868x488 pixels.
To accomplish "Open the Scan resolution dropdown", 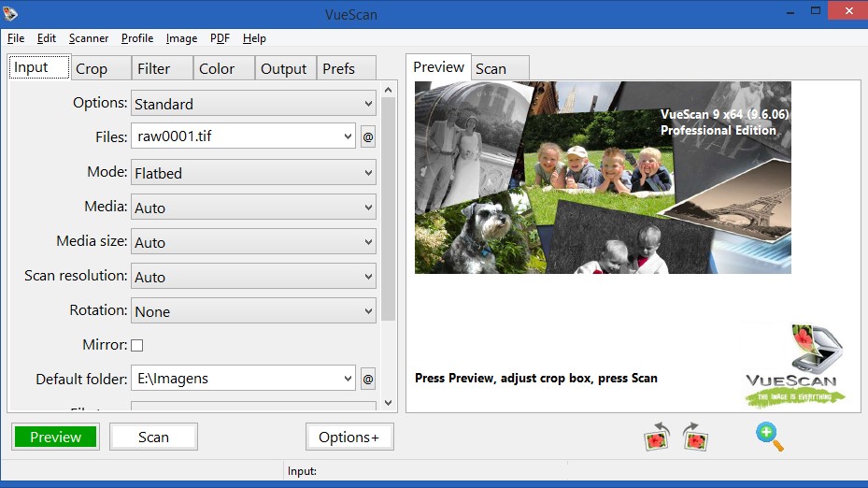I will (x=253, y=277).
